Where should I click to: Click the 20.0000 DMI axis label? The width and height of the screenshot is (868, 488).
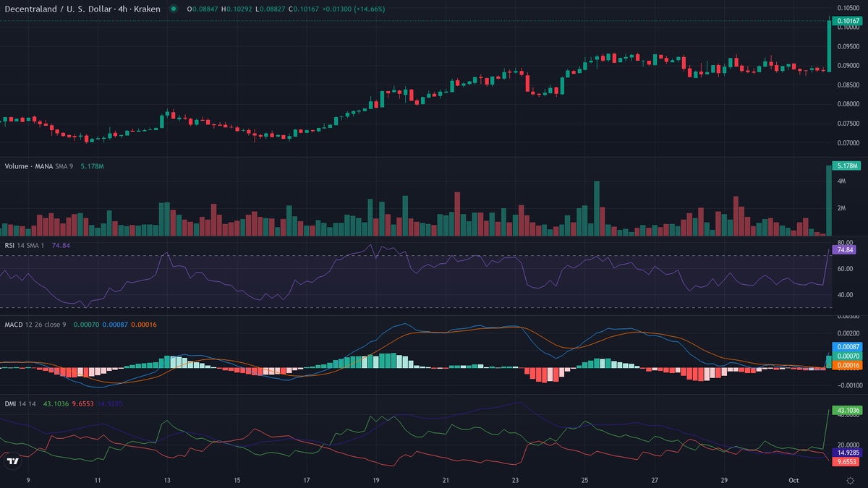pos(848,445)
